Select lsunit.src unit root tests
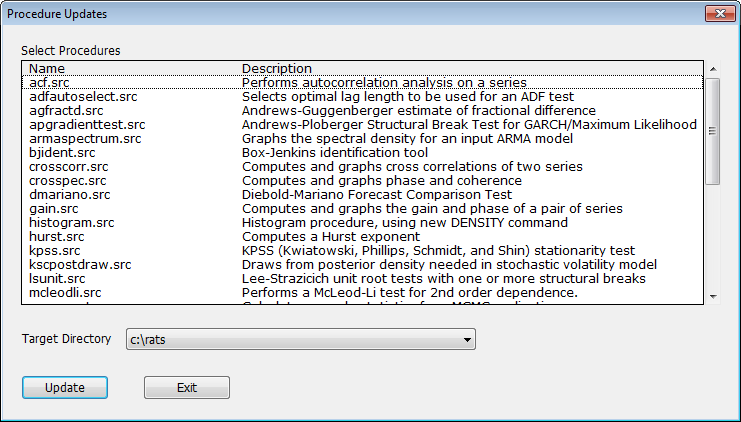Image resolution: width=741 pixels, height=422 pixels. tap(58, 278)
